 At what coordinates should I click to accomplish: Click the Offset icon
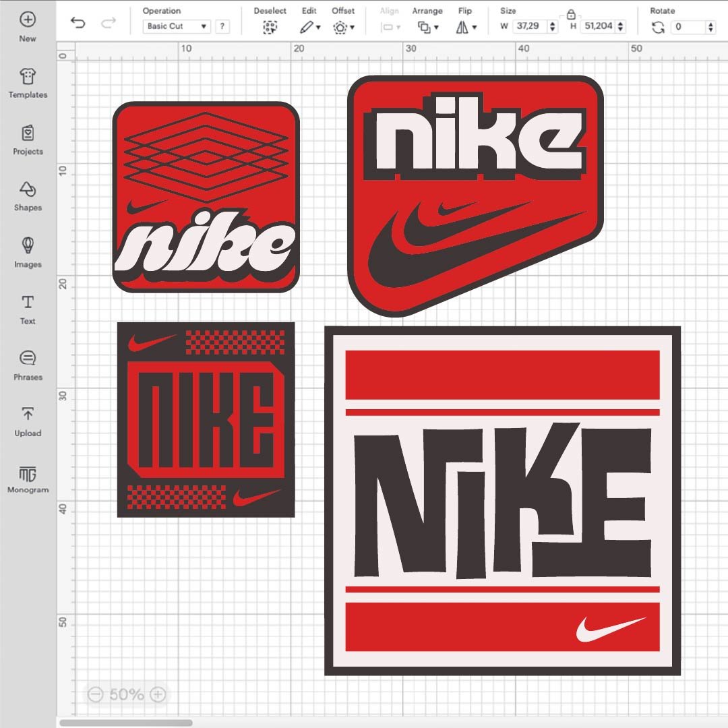point(340,28)
